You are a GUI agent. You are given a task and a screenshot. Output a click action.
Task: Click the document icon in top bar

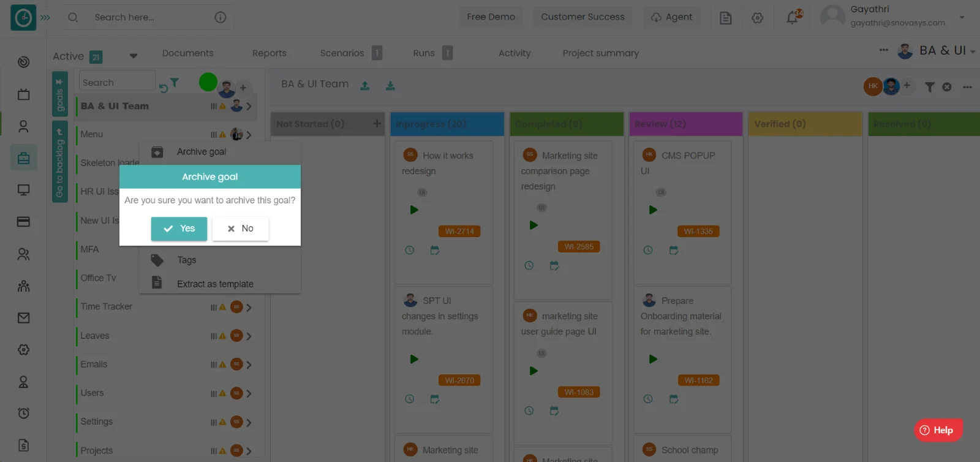coord(726,18)
